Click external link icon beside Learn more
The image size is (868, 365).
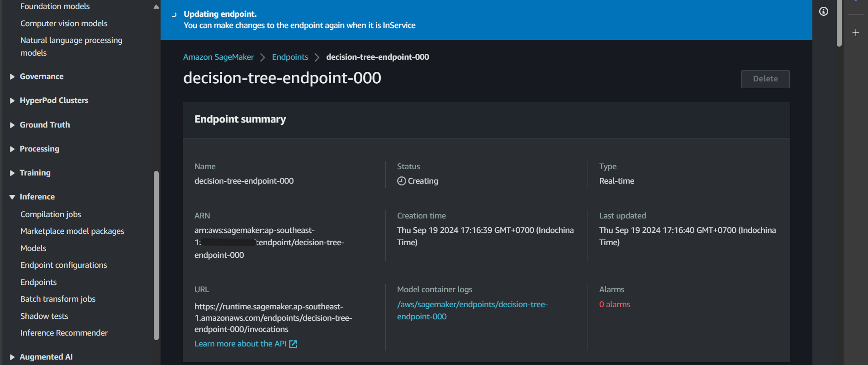[293, 344]
